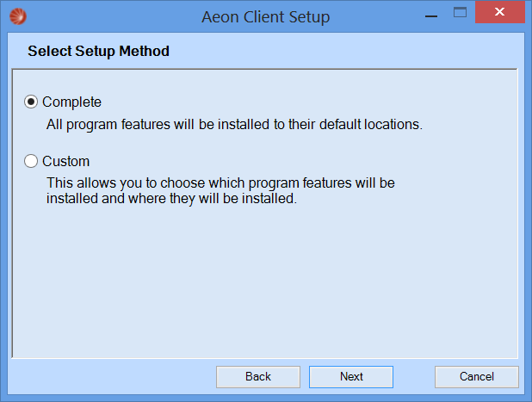Screen dimensions: 532x402
Task: Choose the Custom radio button
Action: (31, 161)
